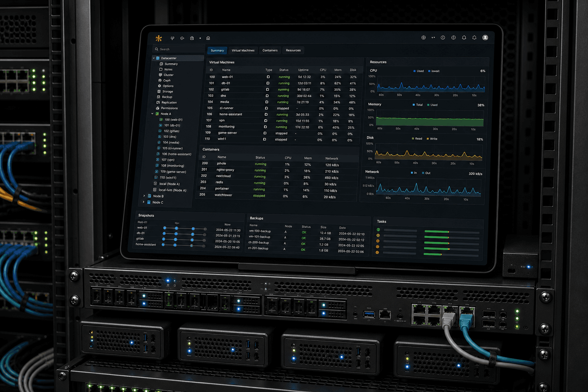This screenshot has width=588, height=392.
Task: Select the nextcloud row in Containers
Action: tap(277, 177)
